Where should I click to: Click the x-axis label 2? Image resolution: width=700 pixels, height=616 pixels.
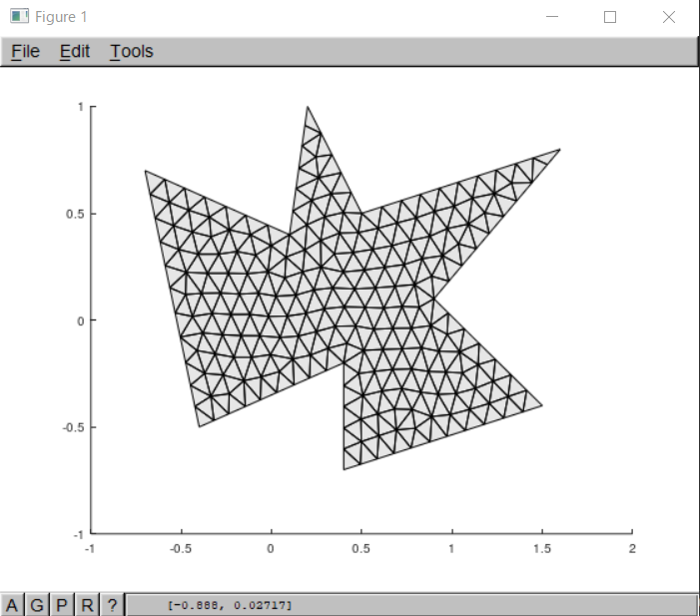point(632,548)
